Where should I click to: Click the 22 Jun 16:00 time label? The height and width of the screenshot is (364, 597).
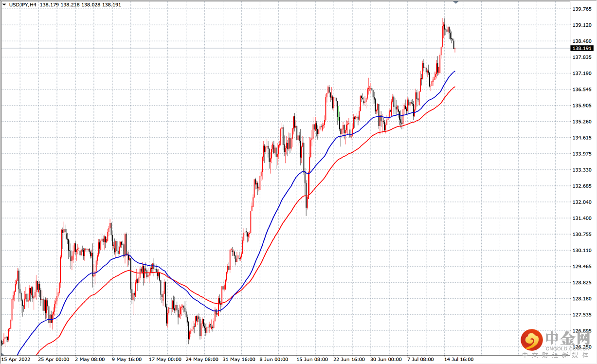tap(349, 359)
